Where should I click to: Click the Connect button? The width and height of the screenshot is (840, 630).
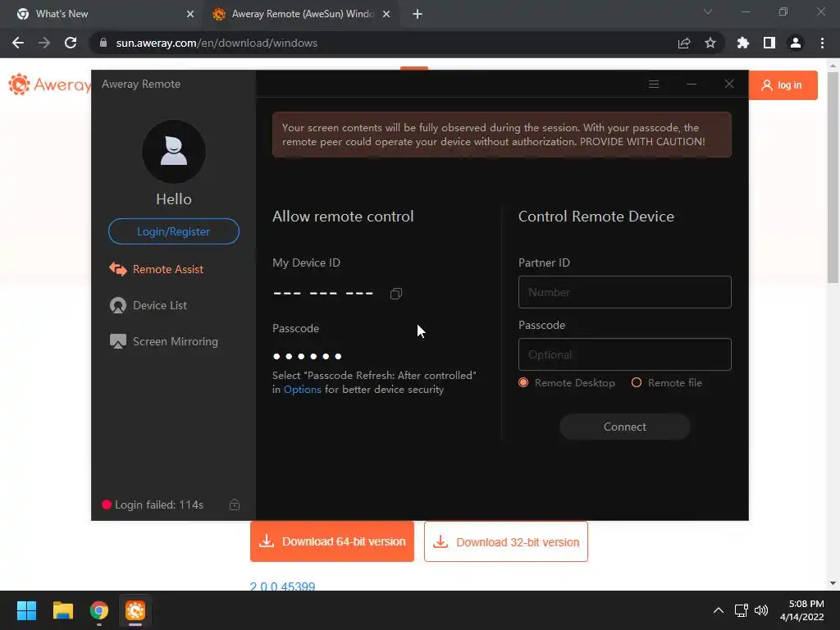pyautogui.click(x=624, y=427)
